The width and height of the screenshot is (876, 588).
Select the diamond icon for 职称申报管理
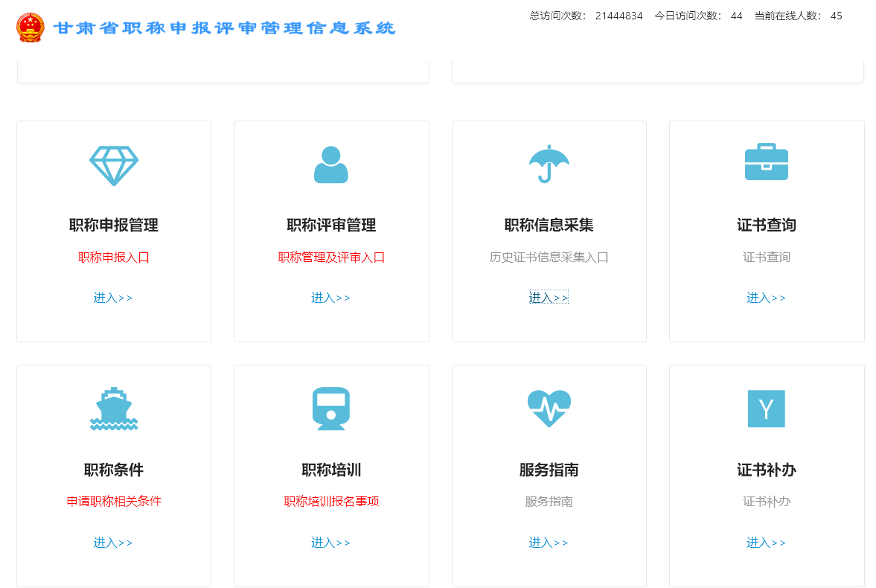[113, 163]
